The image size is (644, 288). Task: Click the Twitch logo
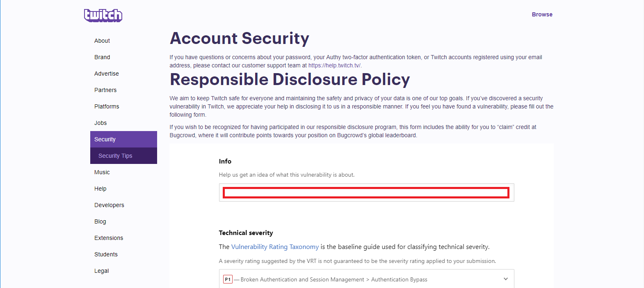103,15
